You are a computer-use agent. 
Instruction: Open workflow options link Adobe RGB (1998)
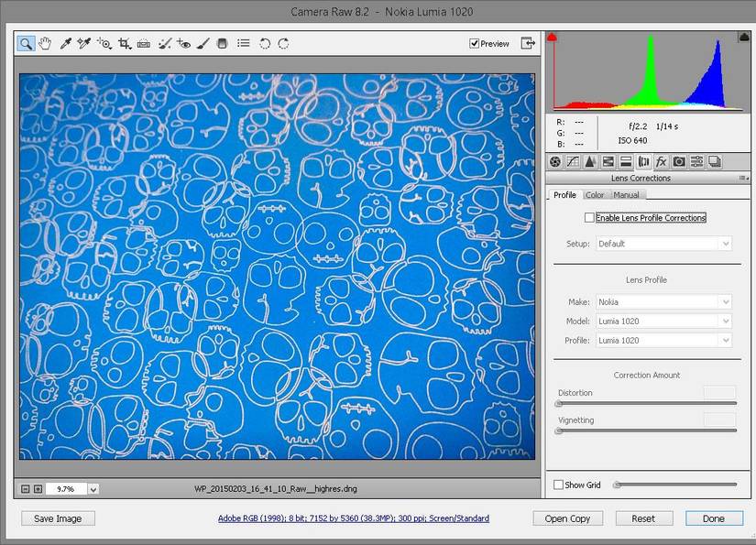pyautogui.click(x=354, y=518)
